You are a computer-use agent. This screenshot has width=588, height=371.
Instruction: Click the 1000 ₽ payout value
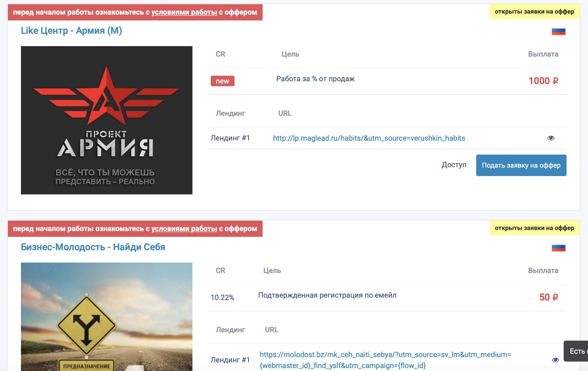pyautogui.click(x=543, y=81)
